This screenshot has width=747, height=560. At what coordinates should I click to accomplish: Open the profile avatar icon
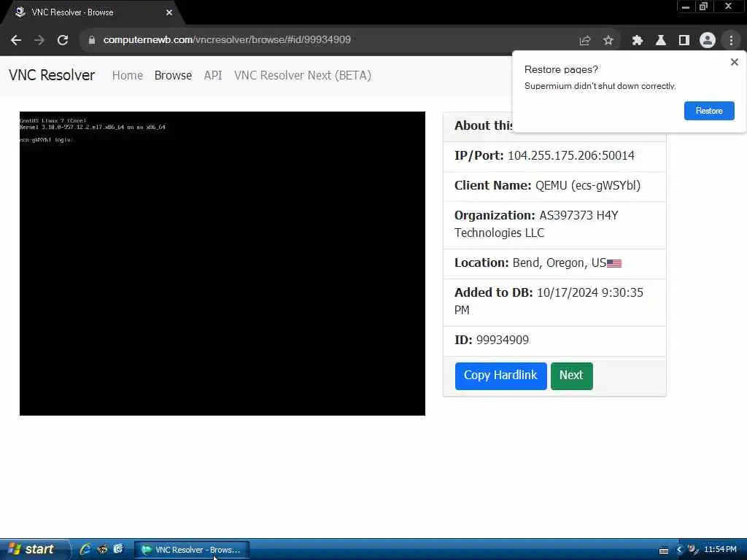click(x=708, y=41)
